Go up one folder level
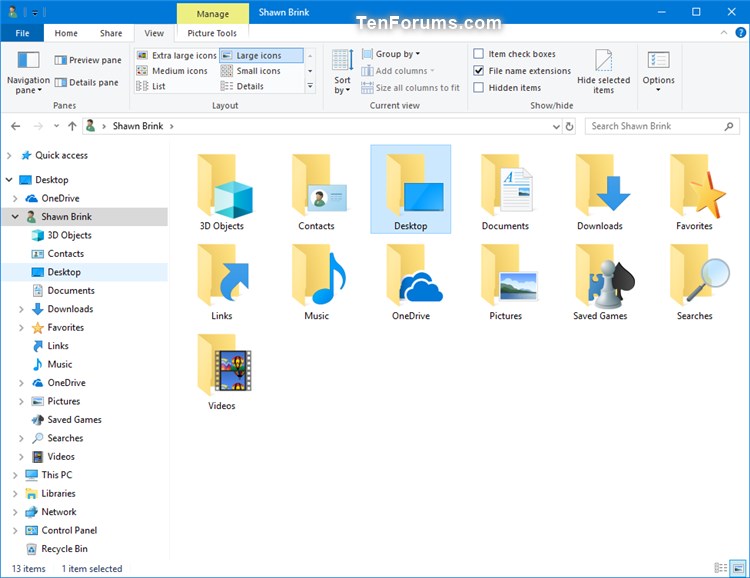750x578 pixels. coord(72,126)
